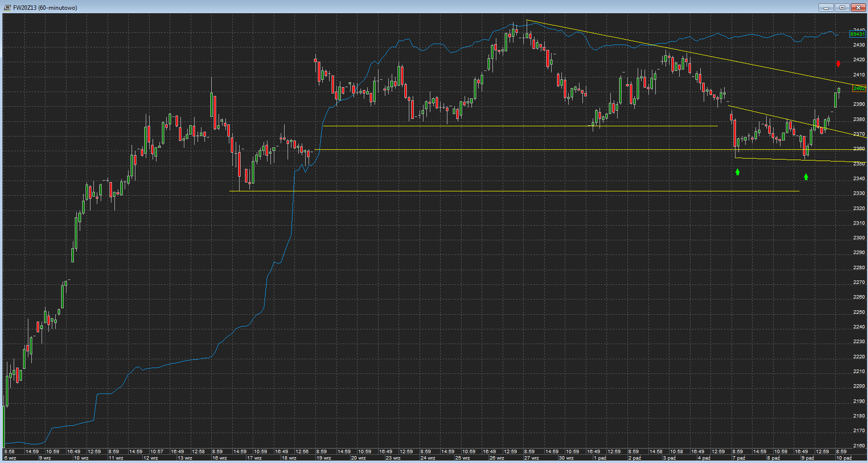Click the 2200 price axis label
The width and height of the screenshot is (868, 463).
pos(859,386)
